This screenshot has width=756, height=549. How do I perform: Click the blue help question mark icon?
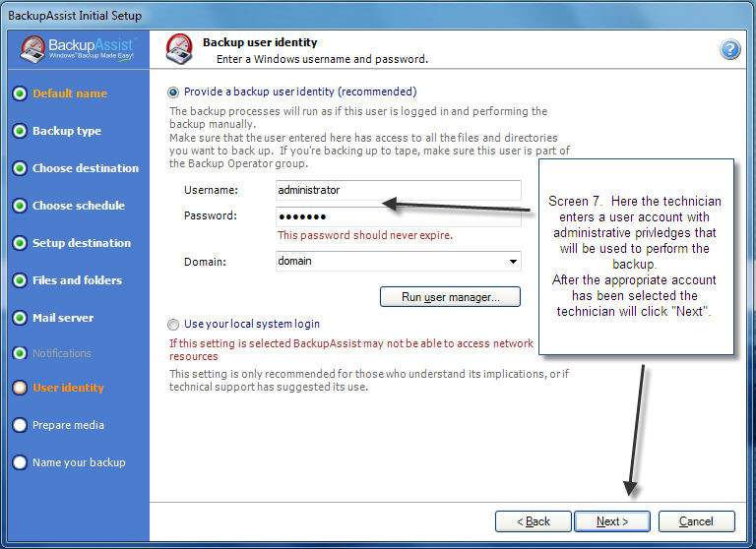coord(729,49)
